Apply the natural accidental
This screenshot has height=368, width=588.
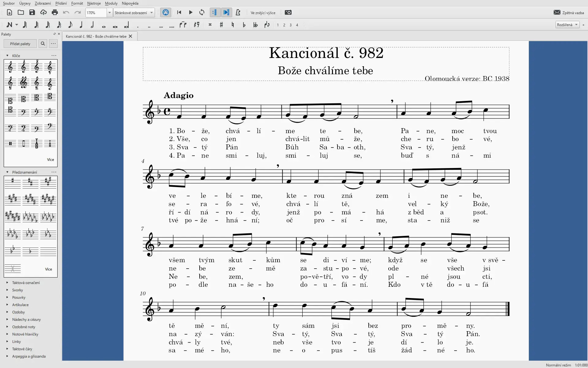click(233, 25)
